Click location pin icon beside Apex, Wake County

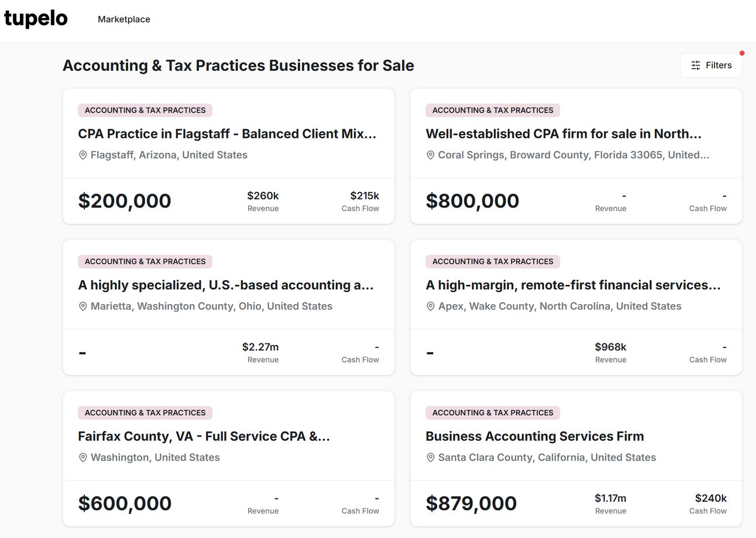(x=430, y=306)
